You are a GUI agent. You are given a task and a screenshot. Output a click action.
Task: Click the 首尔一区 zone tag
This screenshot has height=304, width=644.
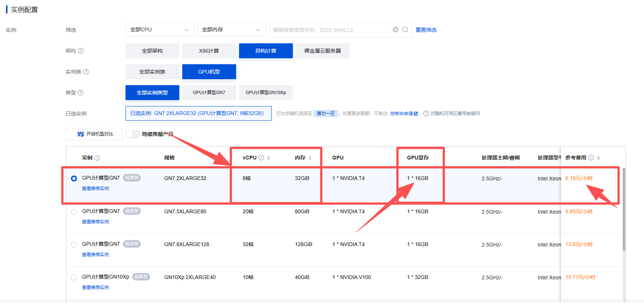[x=326, y=114]
